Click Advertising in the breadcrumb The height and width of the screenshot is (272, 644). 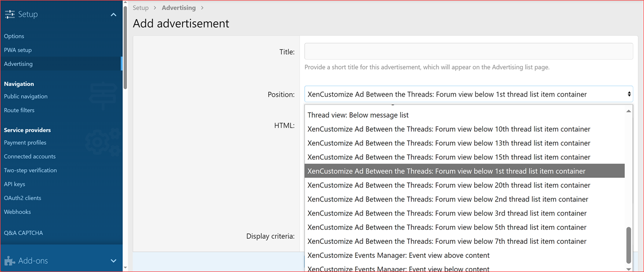178,8
